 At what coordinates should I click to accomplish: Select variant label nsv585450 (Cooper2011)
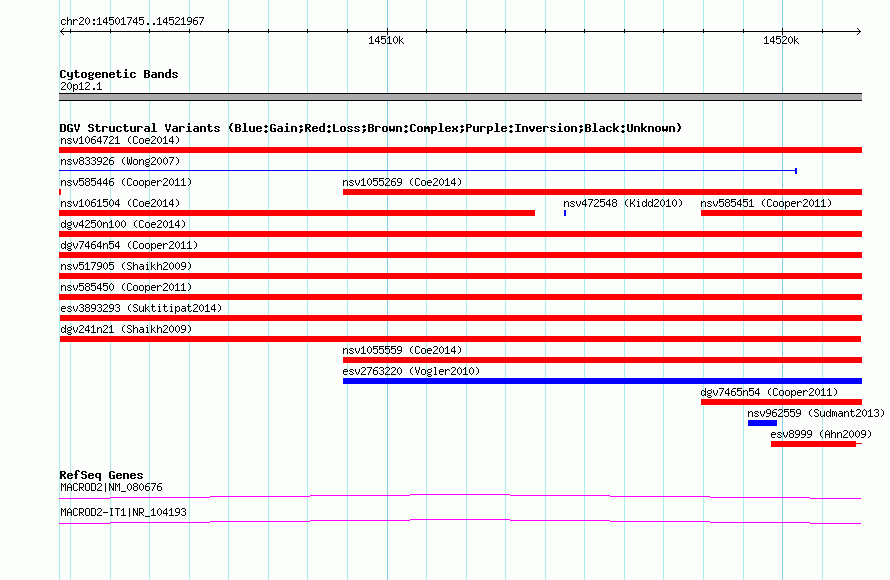point(126,287)
